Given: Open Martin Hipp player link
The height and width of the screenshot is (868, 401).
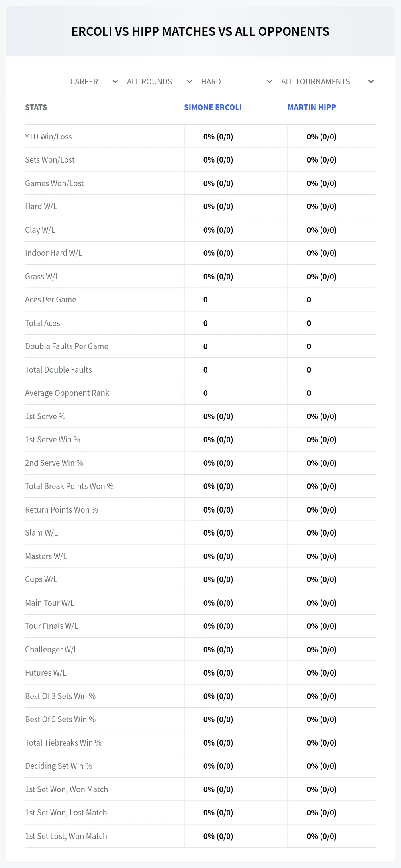Looking at the screenshot, I should pos(311,107).
